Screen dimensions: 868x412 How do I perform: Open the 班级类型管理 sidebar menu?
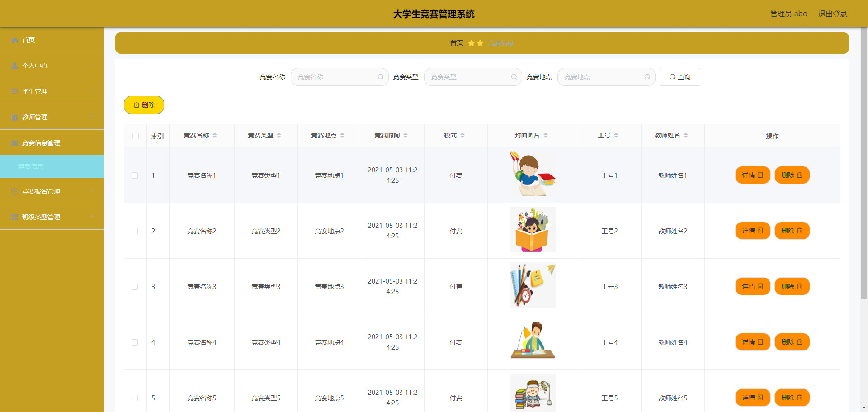pyautogui.click(x=52, y=217)
